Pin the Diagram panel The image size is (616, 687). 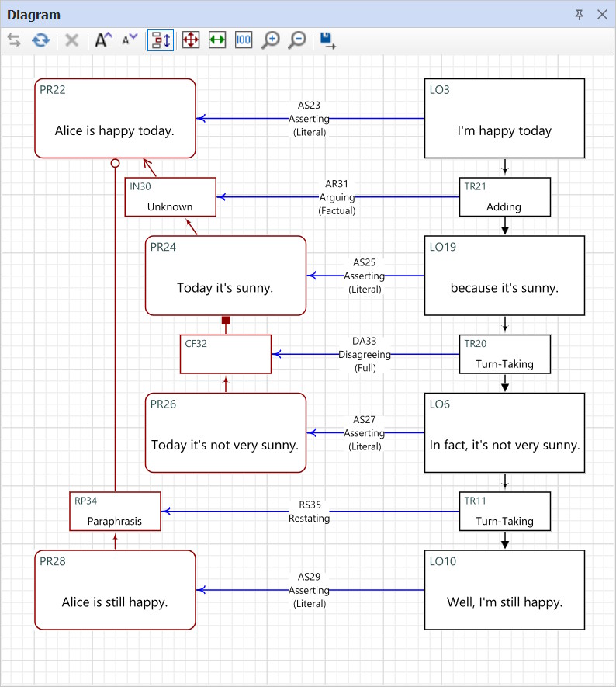pos(580,15)
